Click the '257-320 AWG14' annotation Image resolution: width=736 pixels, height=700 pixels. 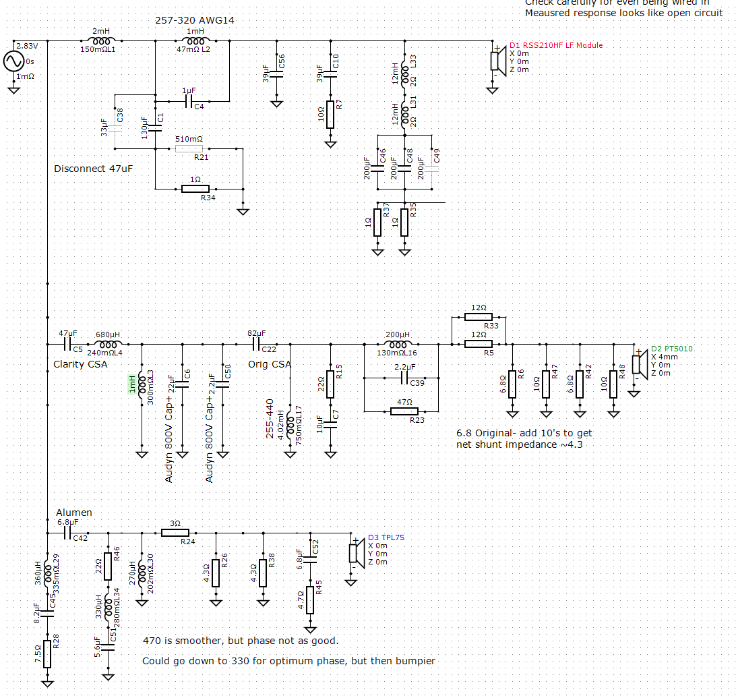194,20
